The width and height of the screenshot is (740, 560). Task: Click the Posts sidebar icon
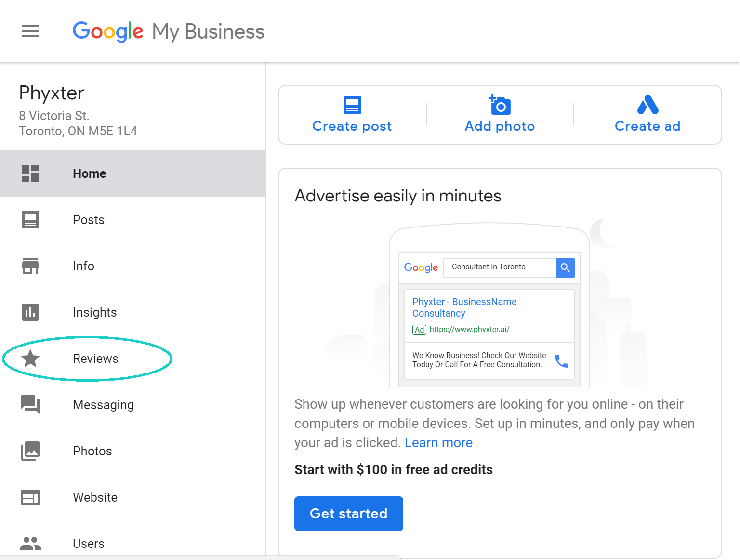[30, 220]
